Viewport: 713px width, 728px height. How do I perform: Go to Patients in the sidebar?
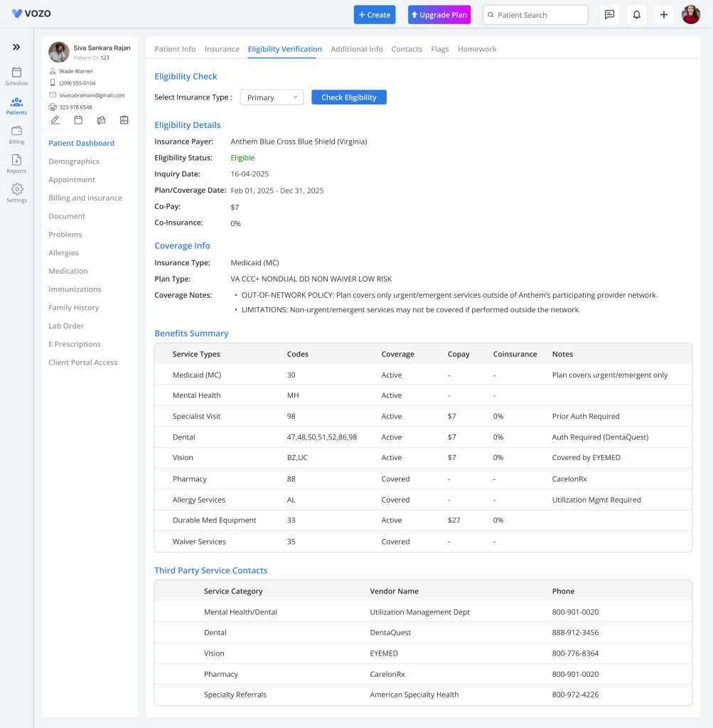[16, 106]
